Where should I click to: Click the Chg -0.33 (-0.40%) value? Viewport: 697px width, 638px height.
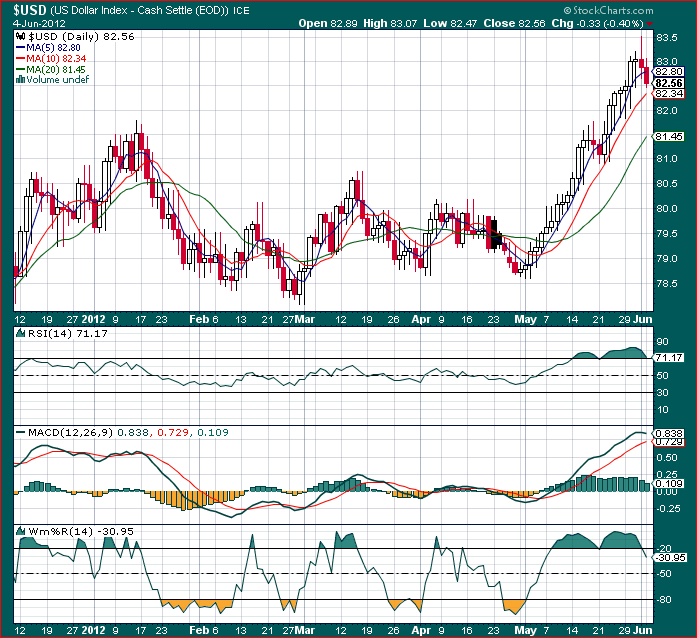click(x=597, y=24)
